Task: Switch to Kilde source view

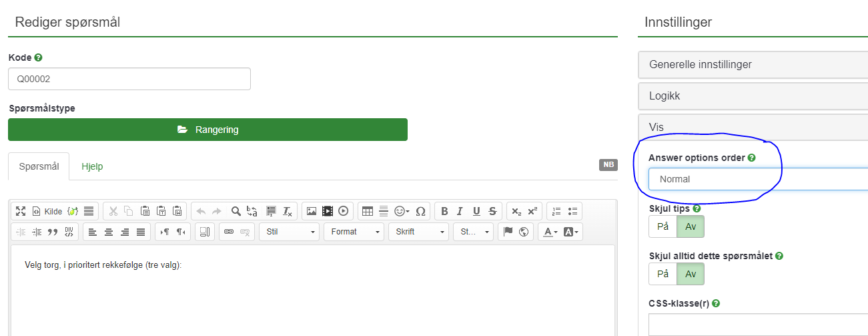Action: (x=47, y=211)
